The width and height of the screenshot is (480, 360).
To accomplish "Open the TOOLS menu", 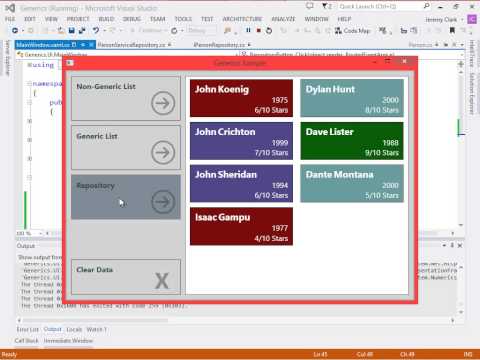I will [x=183, y=19].
